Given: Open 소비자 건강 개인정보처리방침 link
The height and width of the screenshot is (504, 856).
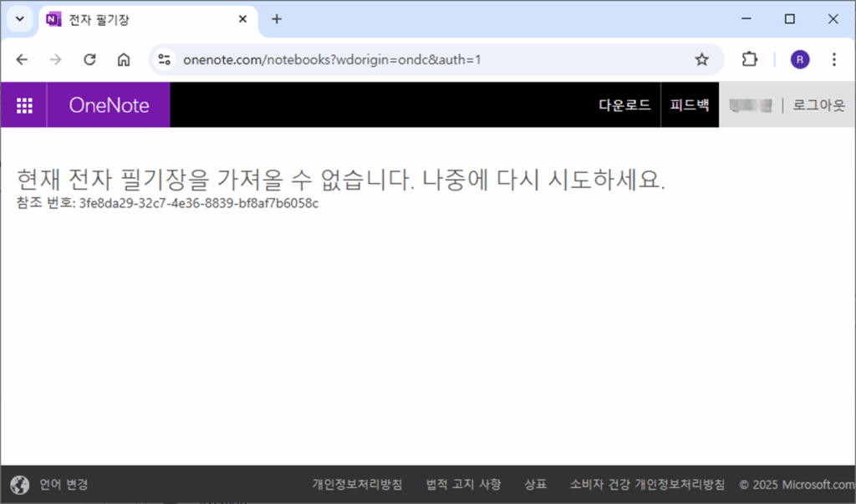Looking at the screenshot, I should coord(648,484).
